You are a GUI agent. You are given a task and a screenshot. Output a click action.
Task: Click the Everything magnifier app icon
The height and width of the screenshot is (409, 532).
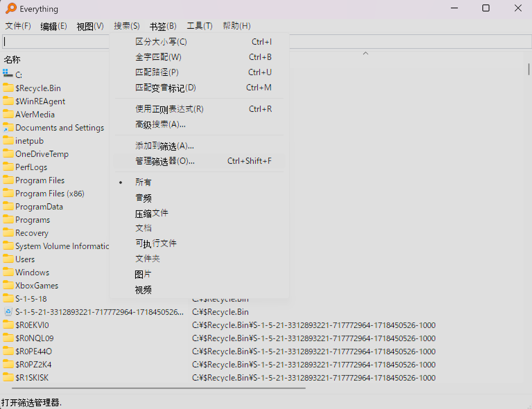click(11, 8)
